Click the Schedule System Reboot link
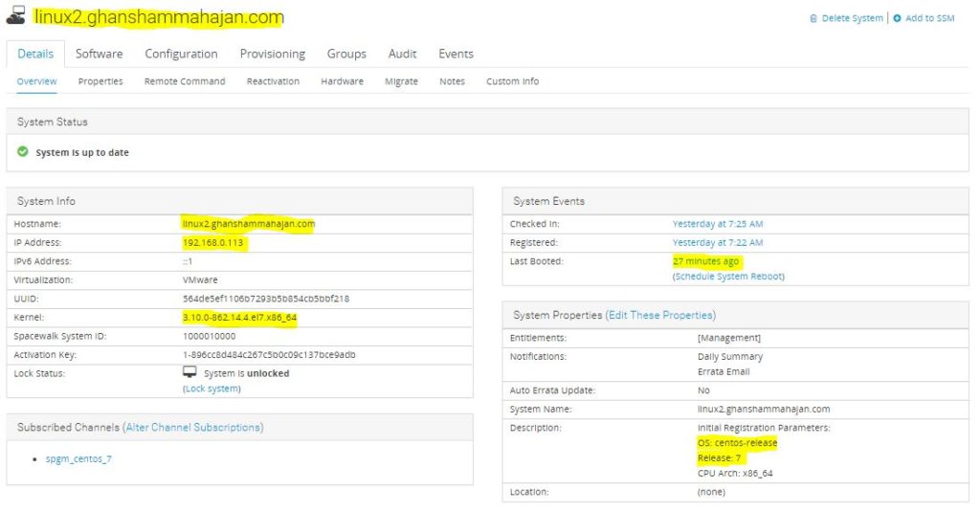The image size is (980, 512). (x=728, y=277)
